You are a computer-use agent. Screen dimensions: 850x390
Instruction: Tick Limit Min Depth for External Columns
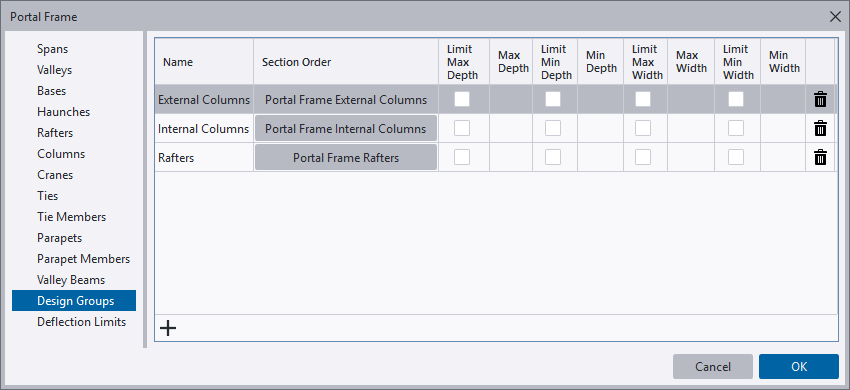(x=553, y=99)
